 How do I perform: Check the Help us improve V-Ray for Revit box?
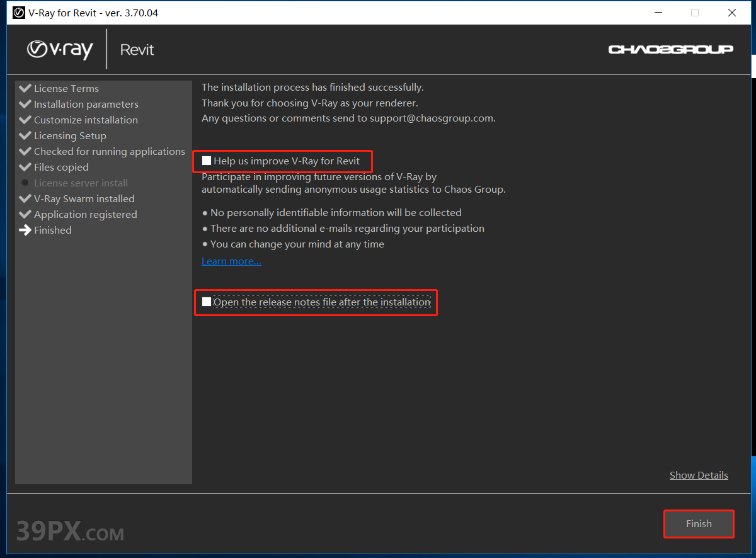(x=207, y=161)
